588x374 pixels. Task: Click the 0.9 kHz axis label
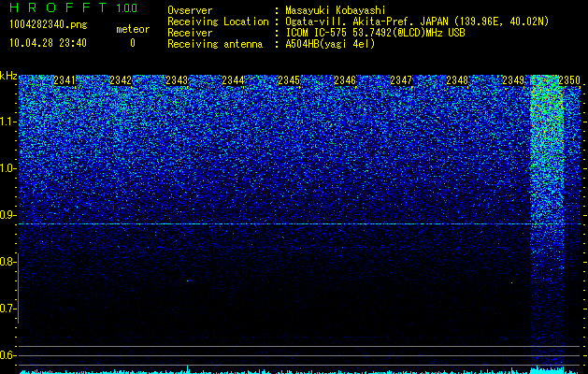coord(7,215)
